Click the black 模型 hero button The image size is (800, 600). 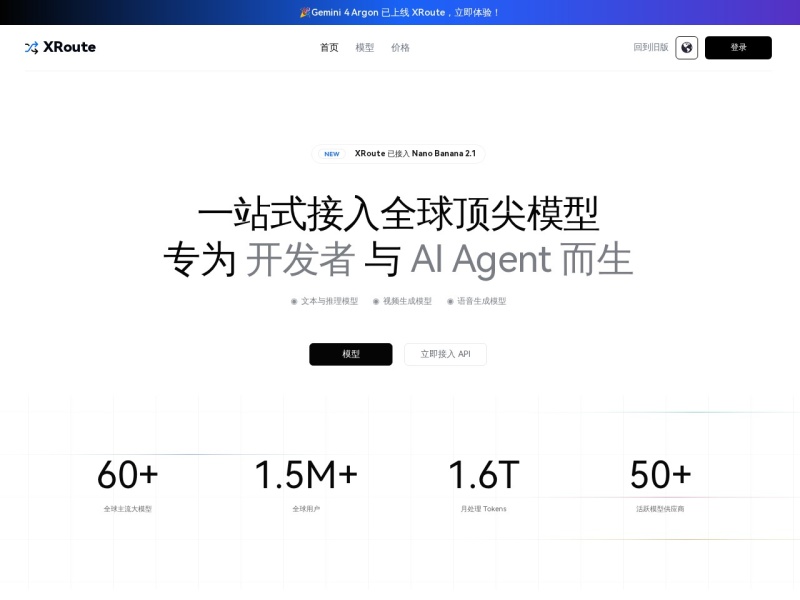[x=351, y=354]
